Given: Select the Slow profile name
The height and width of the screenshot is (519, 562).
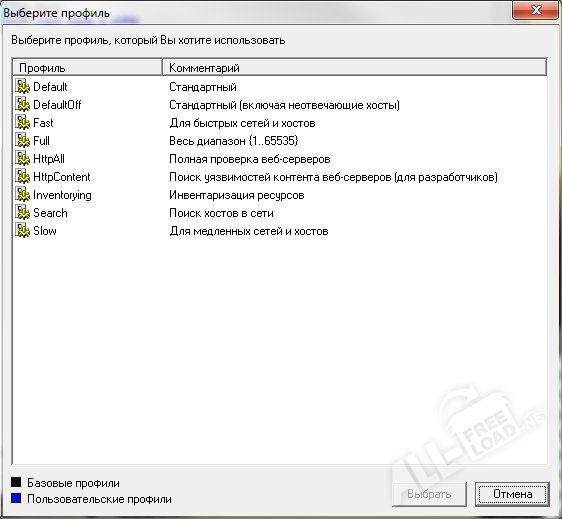Looking at the screenshot, I should [x=45, y=231].
